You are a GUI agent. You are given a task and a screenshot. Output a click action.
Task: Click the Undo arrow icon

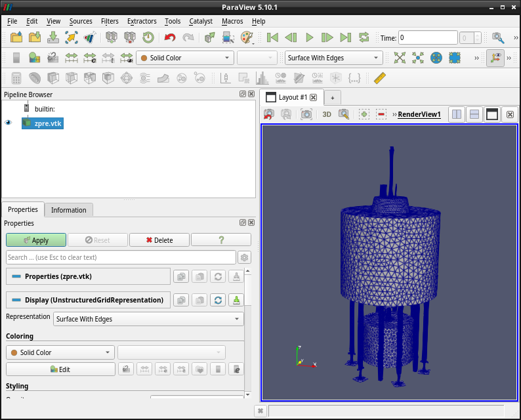click(170, 38)
